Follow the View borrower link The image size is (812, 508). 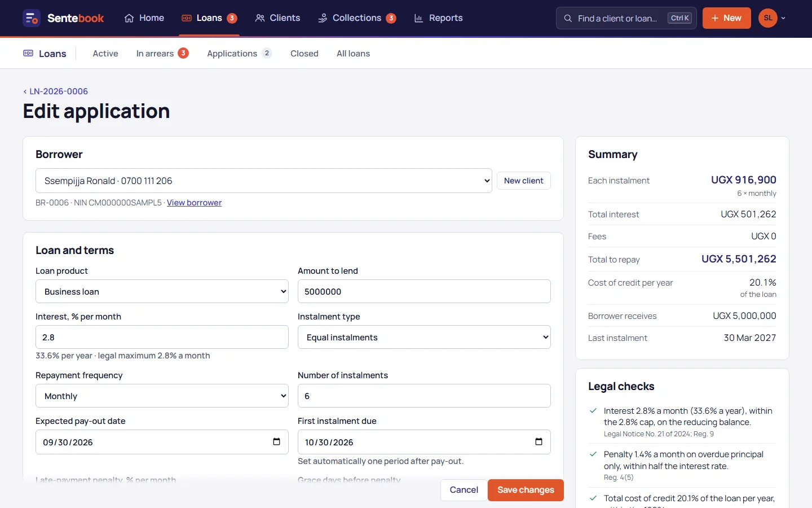pos(194,203)
